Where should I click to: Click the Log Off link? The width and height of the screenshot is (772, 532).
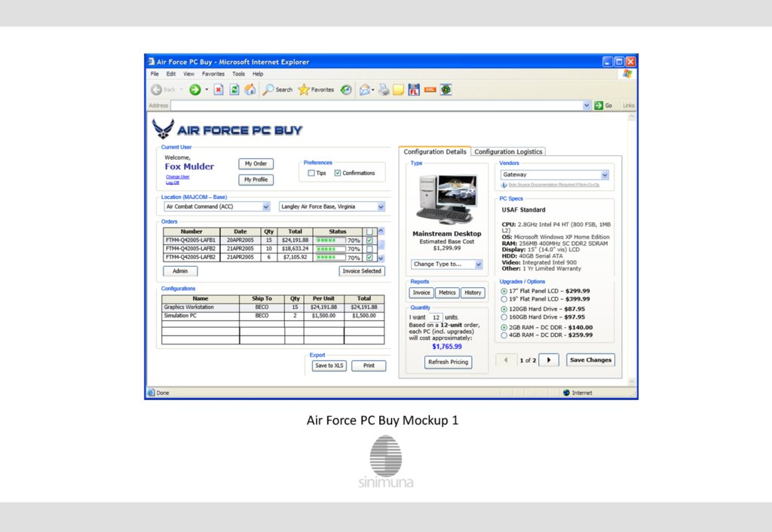tap(173, 182)
